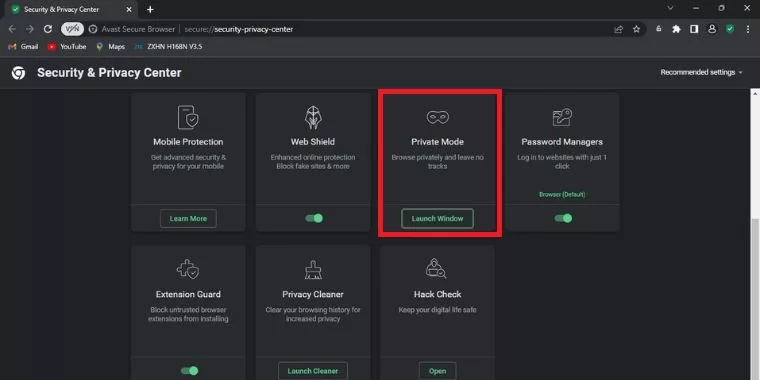Image resolution: width=760 pixels, height=380 pixels.
Task: Click the padlock extension icon in toolbar
Action: click(x=658, y=29)
